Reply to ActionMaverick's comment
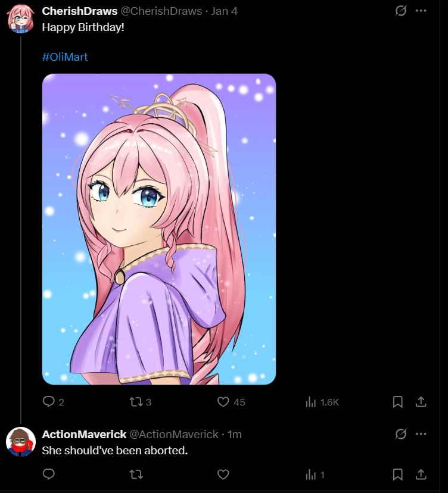The image size is (448, 493). tap(49, 474)
